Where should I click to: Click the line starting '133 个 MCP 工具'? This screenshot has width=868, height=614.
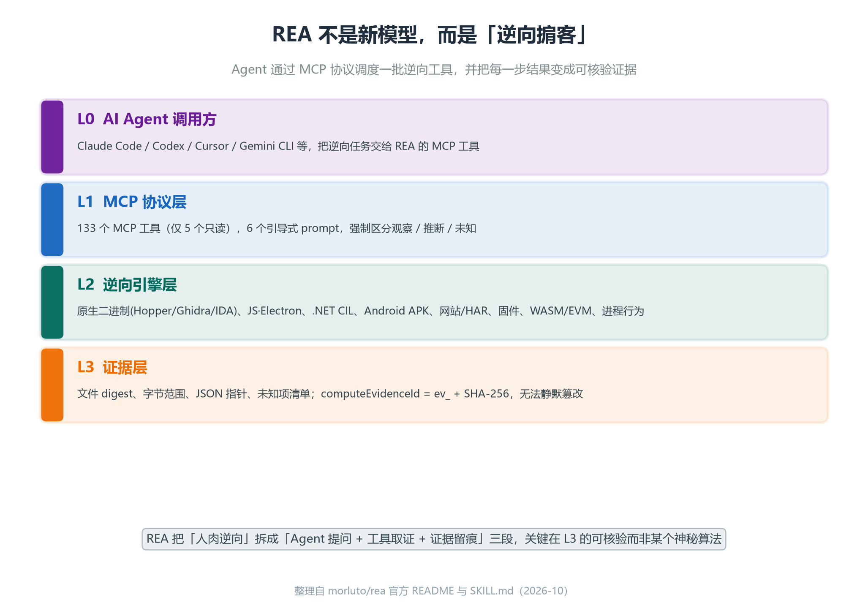pyautogui.click(x=277, y=229)
